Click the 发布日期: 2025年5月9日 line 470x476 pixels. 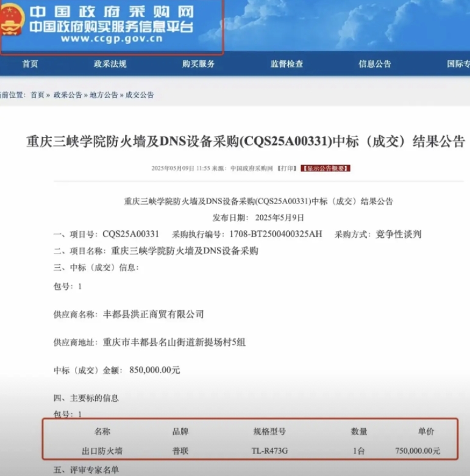(258, 218)
